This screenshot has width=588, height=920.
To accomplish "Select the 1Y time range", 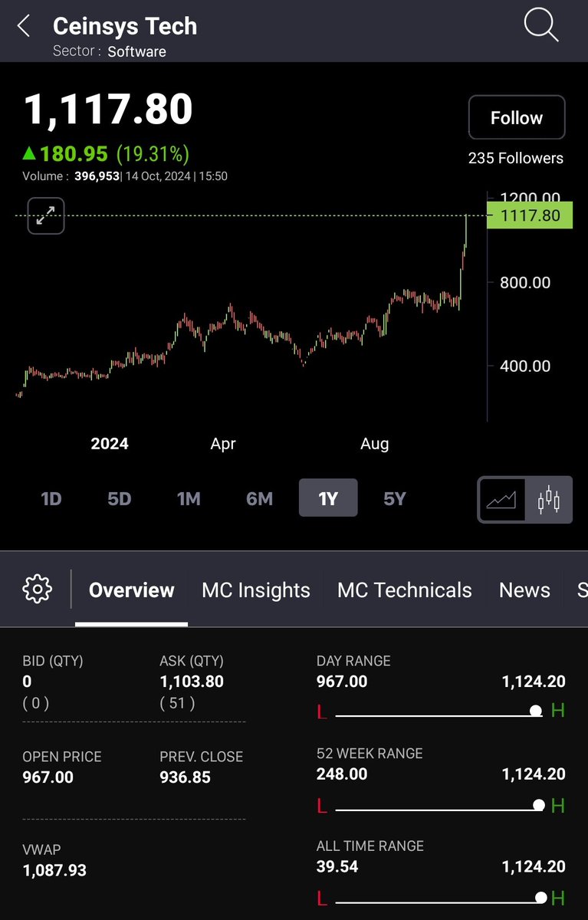I will [x=328, y=499].
